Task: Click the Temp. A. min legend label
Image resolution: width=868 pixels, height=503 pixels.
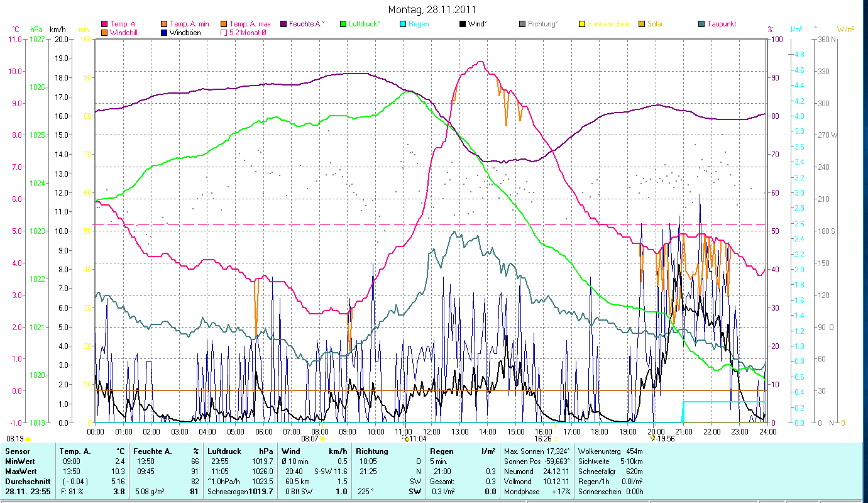Action: tap(190, 24)
